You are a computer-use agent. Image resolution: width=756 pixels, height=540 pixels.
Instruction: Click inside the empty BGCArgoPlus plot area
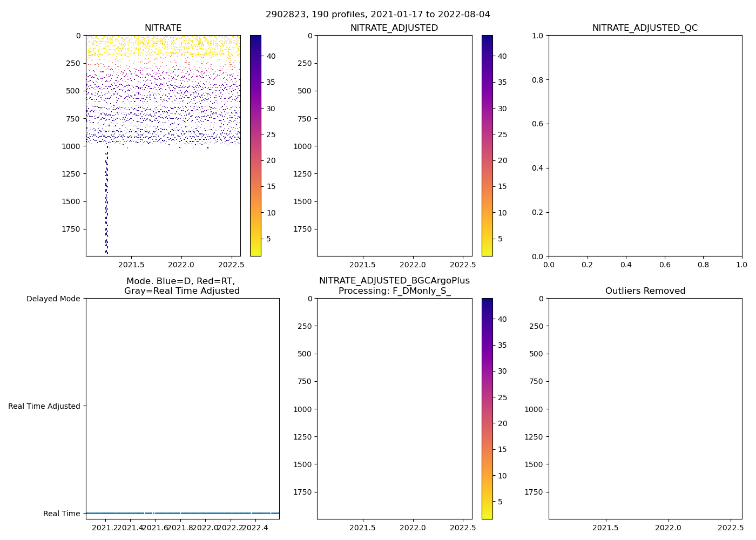[x=394, y=409]
